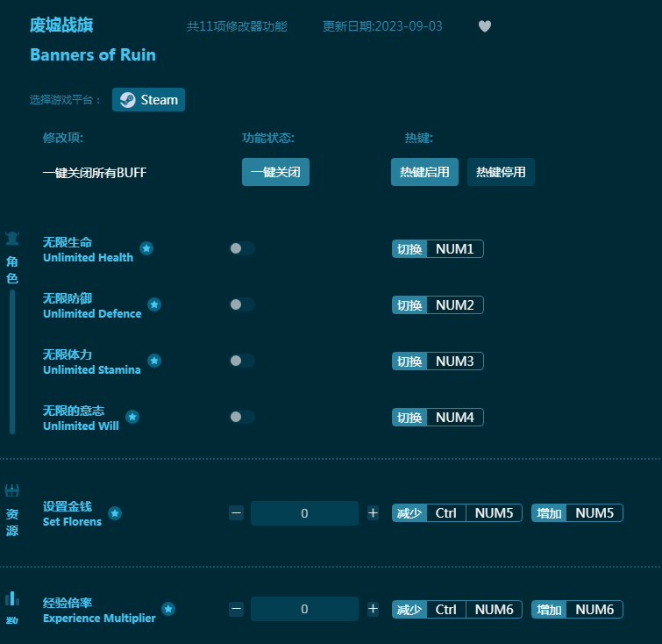Click star icon beside Set Florens
This screenshot has height=644, width=662.
pos(115,513)
